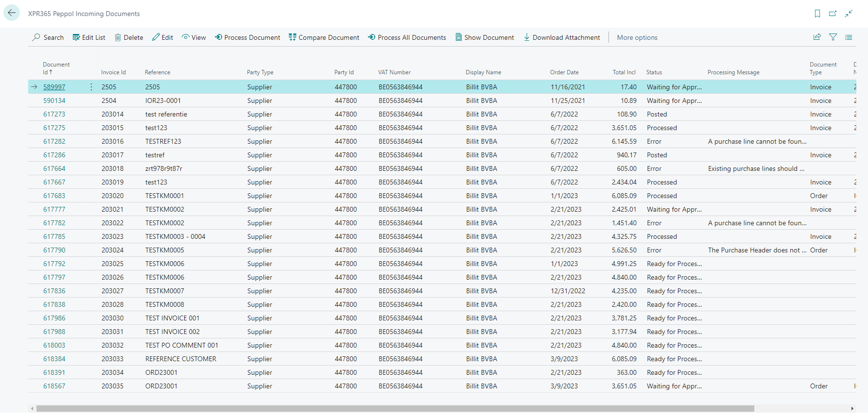
Task: Open document 617273 link
Action: tap(54, 114)
